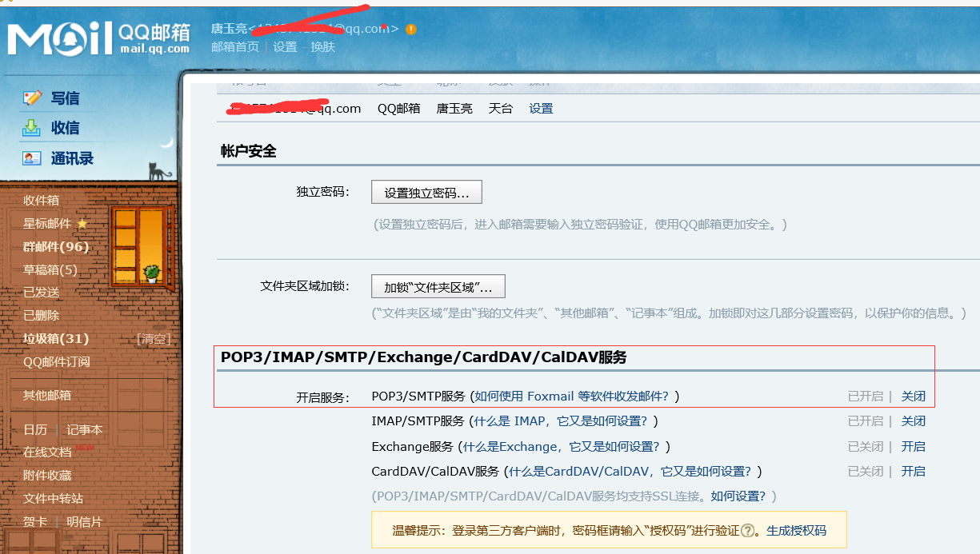
Task: Click the contacts card icon
Action: (x=32, y=158)
